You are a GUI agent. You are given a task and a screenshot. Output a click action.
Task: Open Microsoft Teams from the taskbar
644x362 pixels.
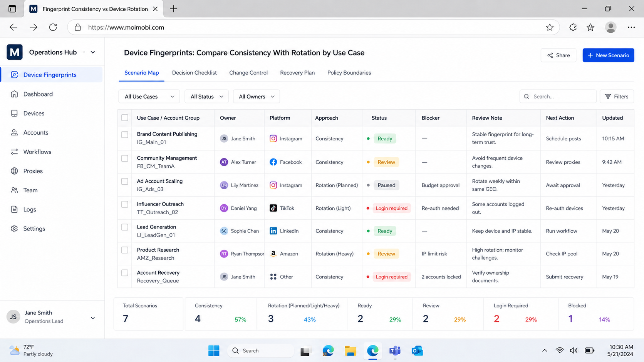pyautogui.click(x=395, y=350)
